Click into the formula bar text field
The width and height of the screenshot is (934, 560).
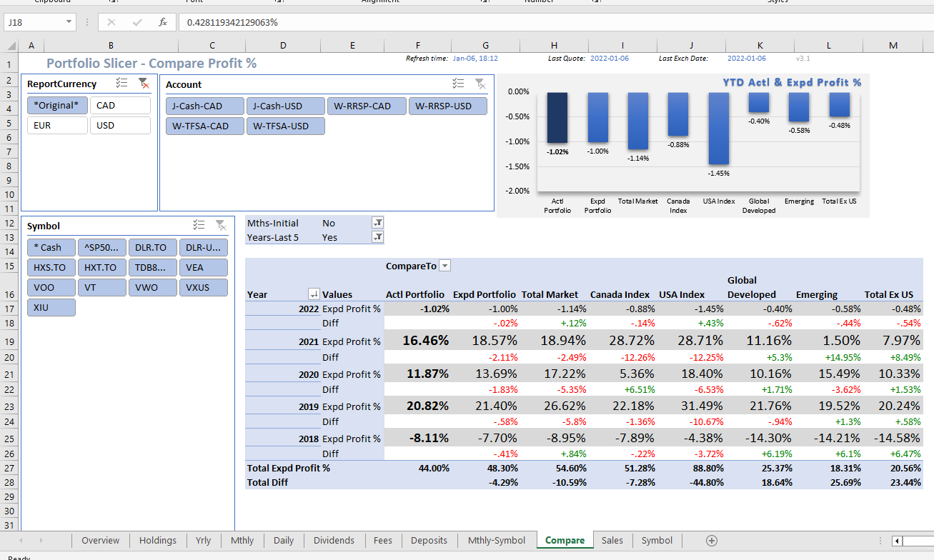click(x=500, y=22)
